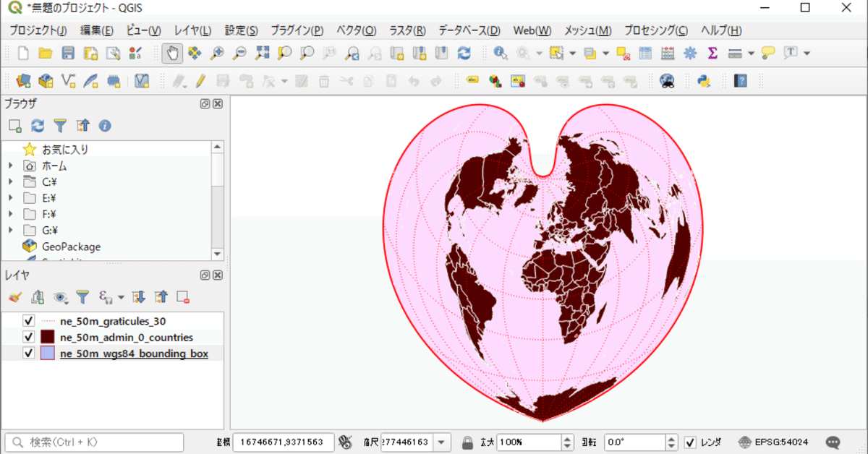Viewport: 868px width, 454px height.
Task: Select the Pan Map hand tool
Action: tap(171, 53)
